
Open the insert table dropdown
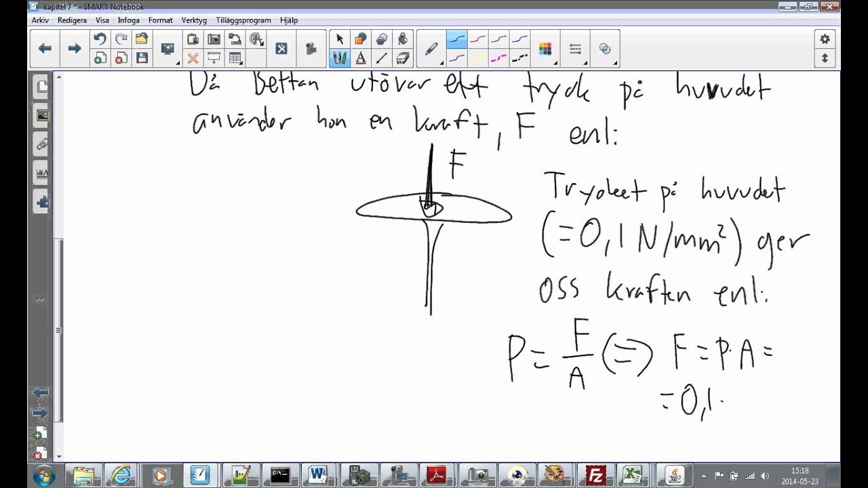pos(236,58)
